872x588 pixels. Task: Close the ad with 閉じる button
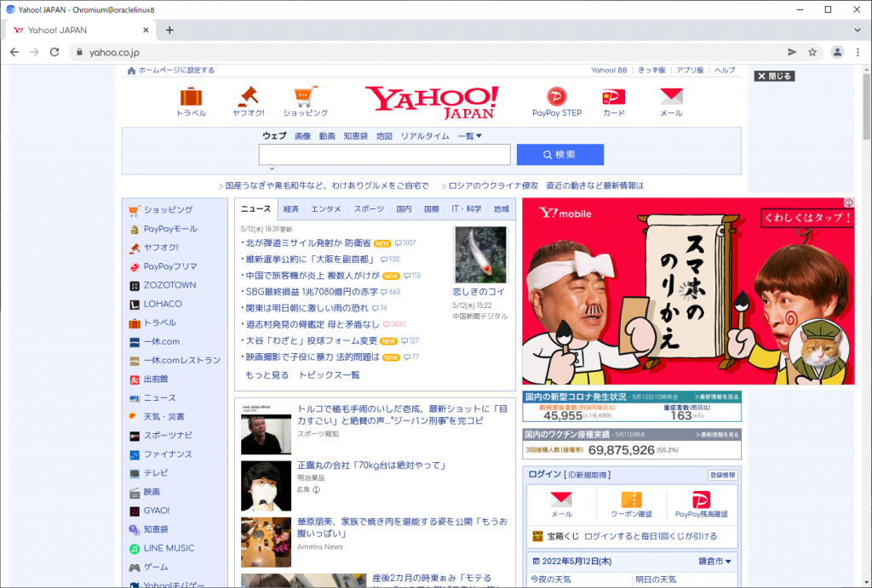point(774,76)
